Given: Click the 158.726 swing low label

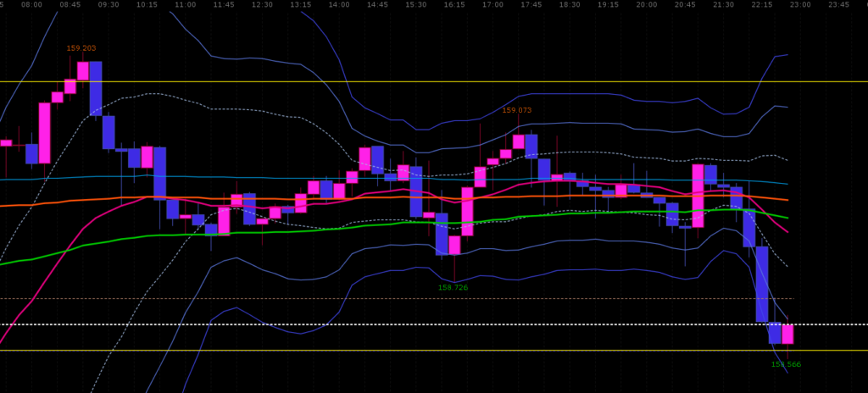Looking at the screenshot, I should point(453,287).
